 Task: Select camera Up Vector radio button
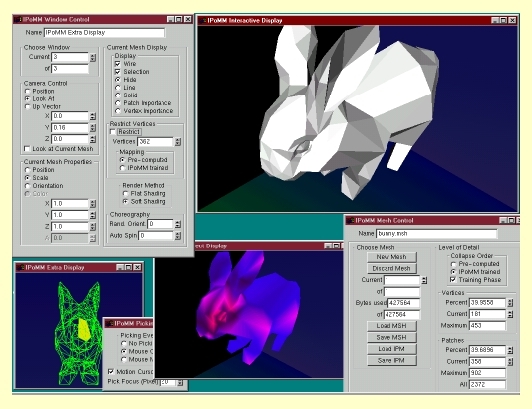tap(27, 107)
